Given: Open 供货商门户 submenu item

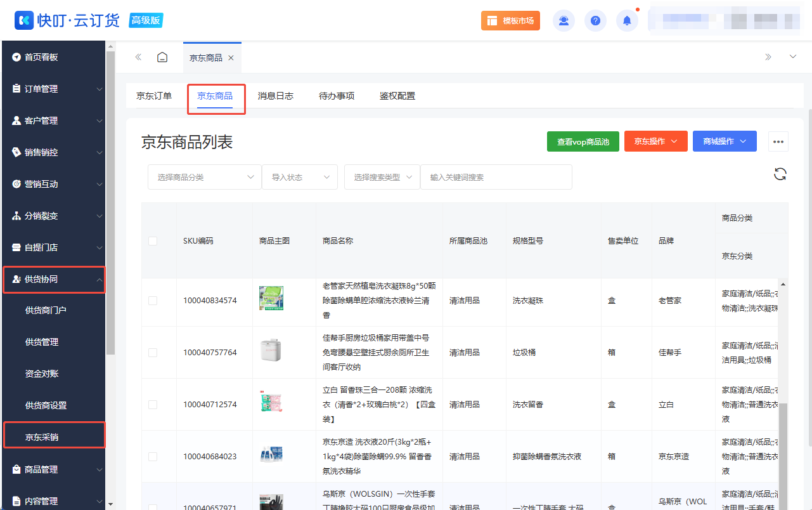Looking at the screenshot, I should coord(53,310).
